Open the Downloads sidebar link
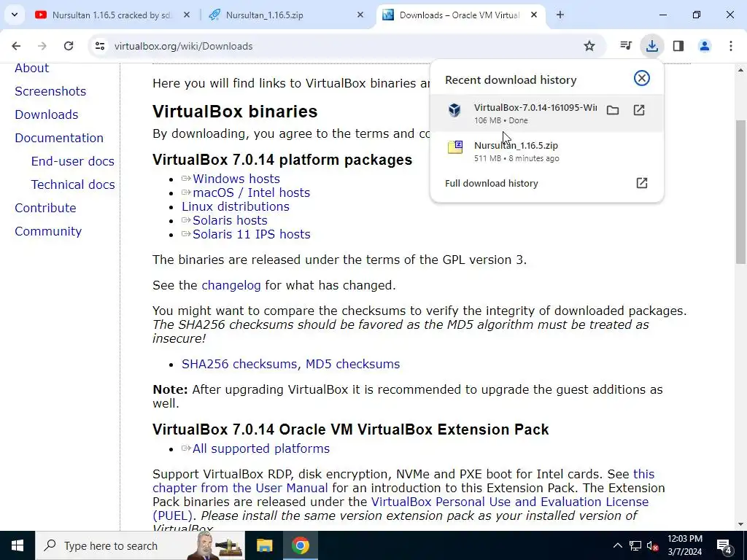This screenshot has height=560, width=747. [46, 114]
